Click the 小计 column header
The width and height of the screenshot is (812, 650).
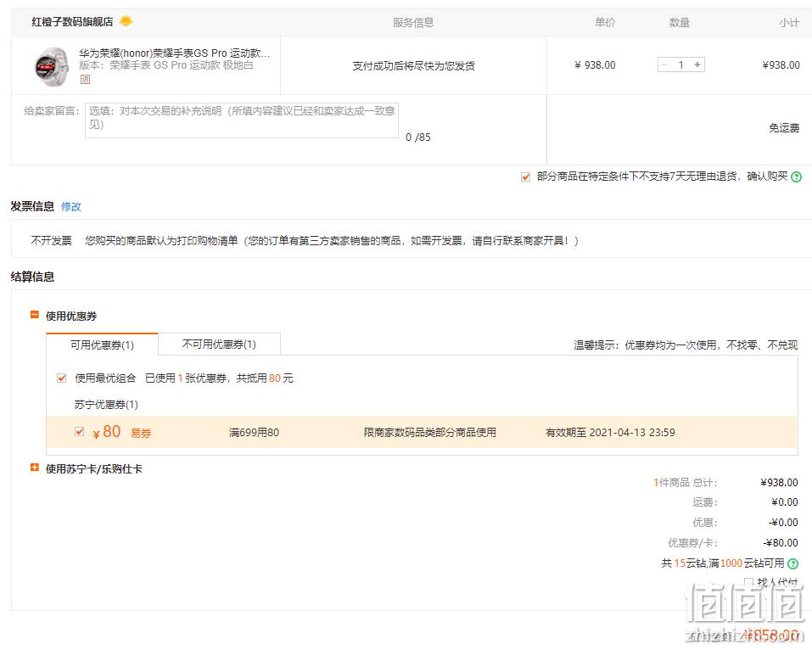click(x=789, y=22)
